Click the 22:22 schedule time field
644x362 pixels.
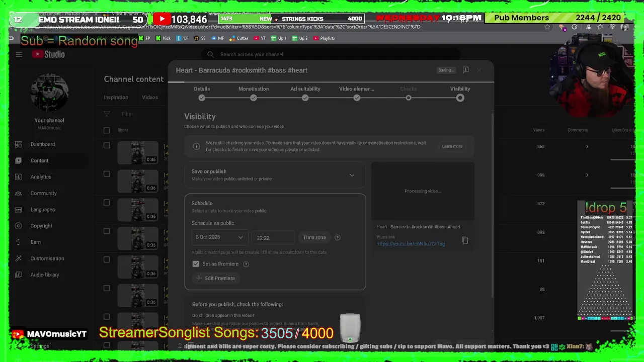(273, 237)
